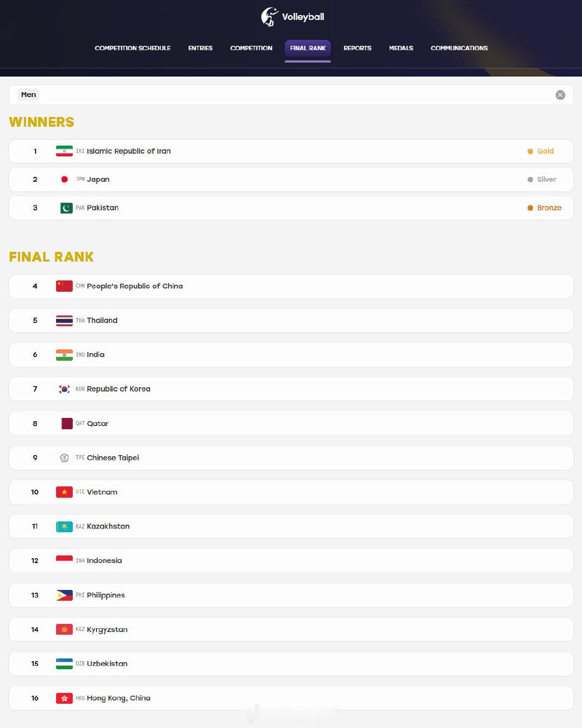Click the Pakistan flag icon
The width and height of the screenshot is (582, 728).
64,208
